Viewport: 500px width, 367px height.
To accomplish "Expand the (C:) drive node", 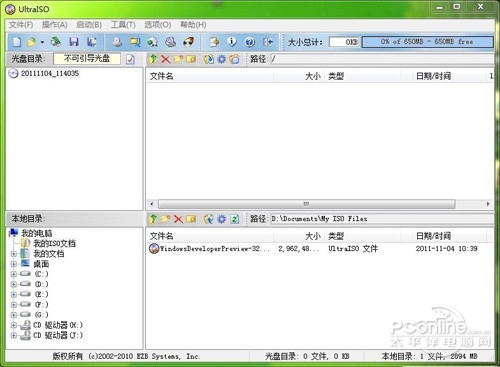I will point(14,274).
